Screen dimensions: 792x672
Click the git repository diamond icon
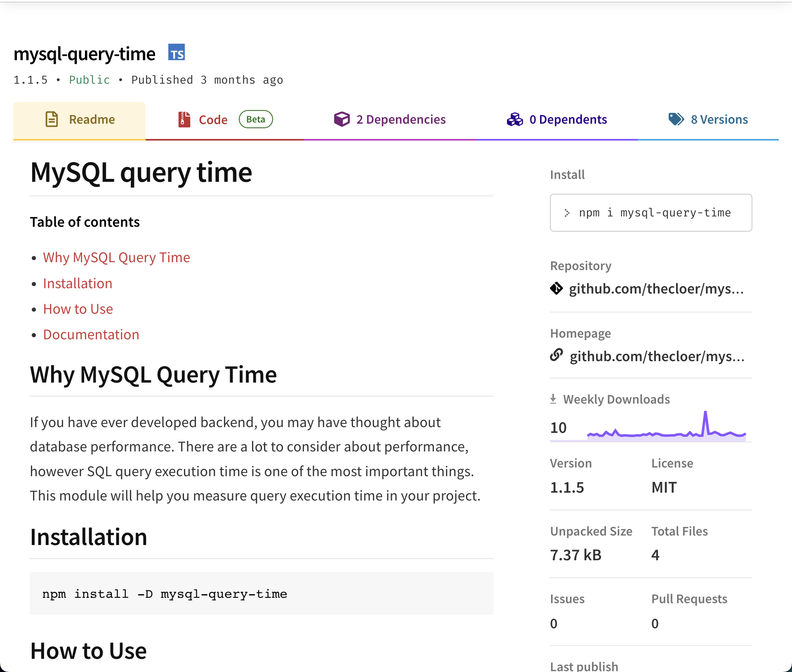point(556,289)
